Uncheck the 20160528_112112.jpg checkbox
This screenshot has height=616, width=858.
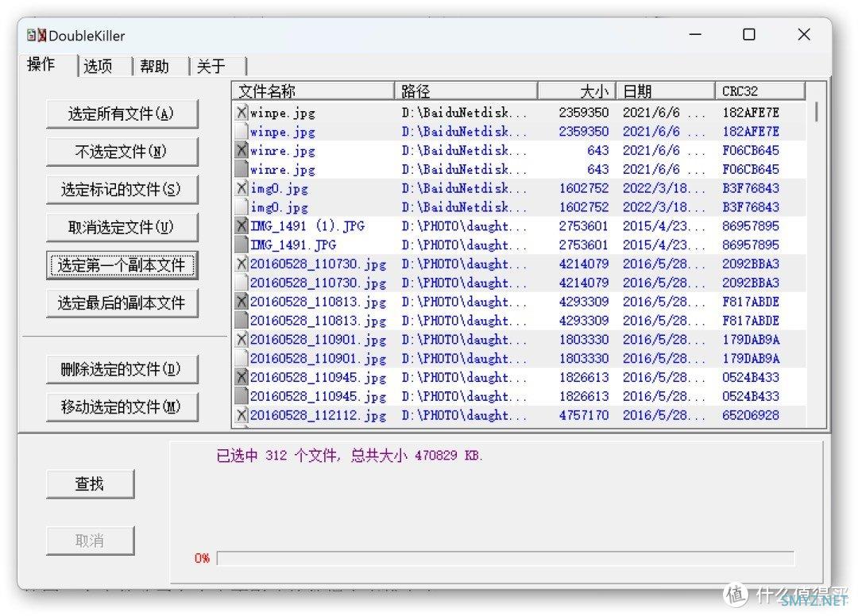[242, 415]
